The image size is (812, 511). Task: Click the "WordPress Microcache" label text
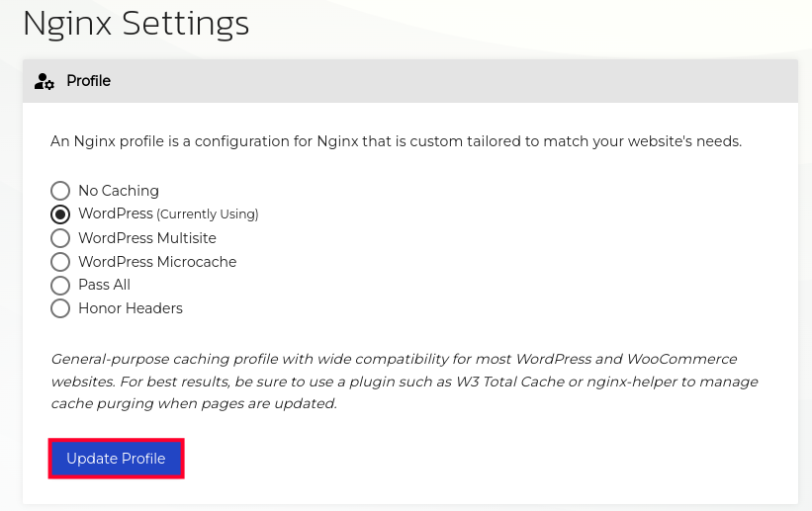coord(157,262)
